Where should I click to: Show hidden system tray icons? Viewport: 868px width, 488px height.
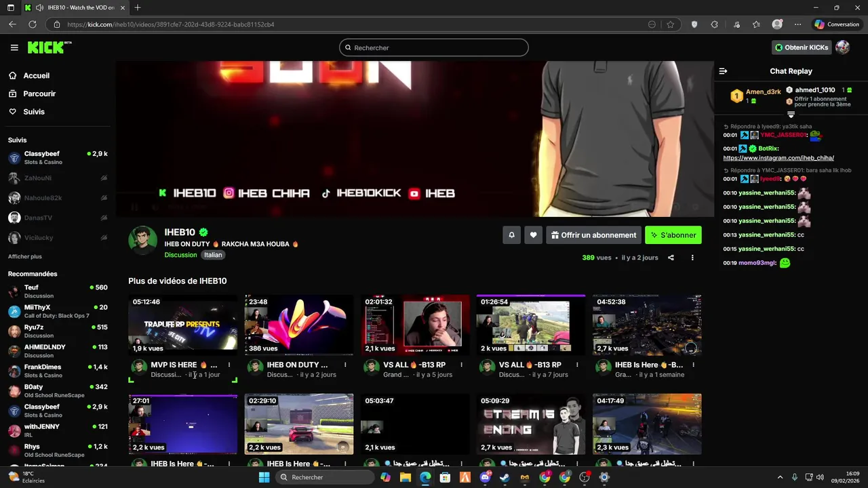coord(779,477)
